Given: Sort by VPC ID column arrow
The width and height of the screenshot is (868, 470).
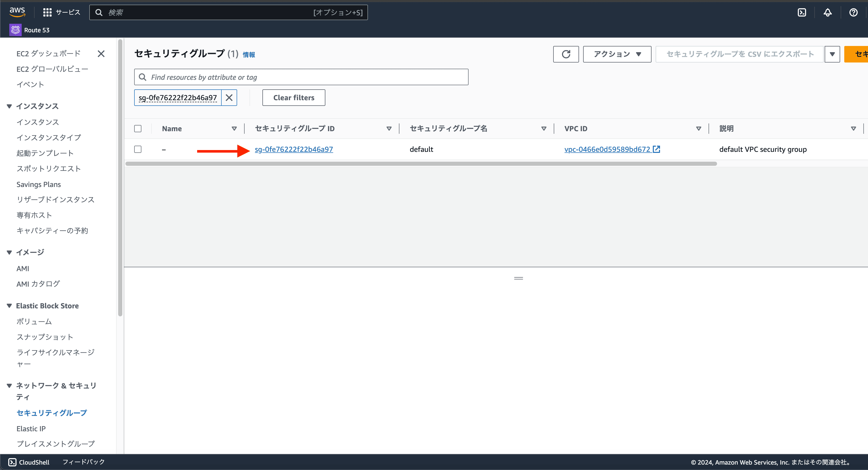Looking at the screenshot, I should pyautogui.click(x=698, y=128).
